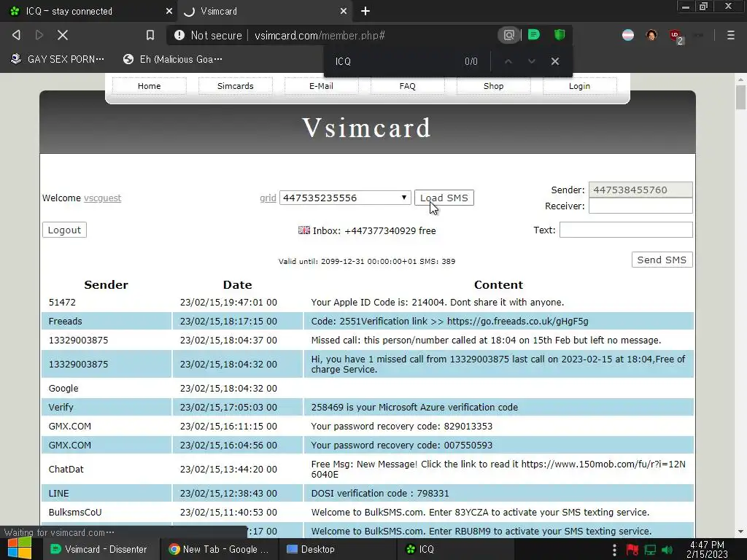
Task: Click the Send SMS button
Action: tap(662, 260)
